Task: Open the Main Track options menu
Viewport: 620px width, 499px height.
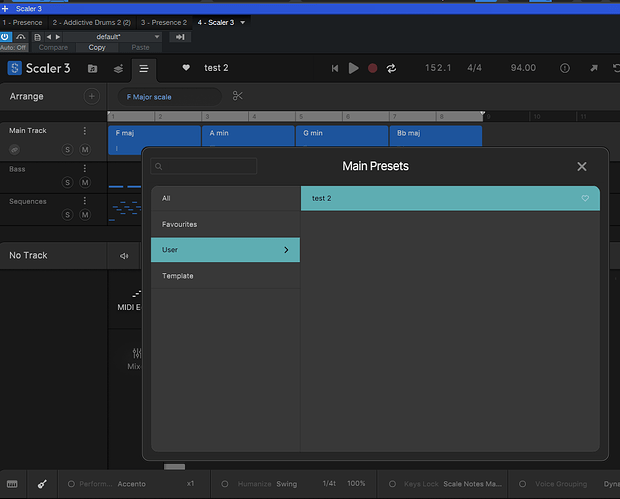Action: pos(85,131)
